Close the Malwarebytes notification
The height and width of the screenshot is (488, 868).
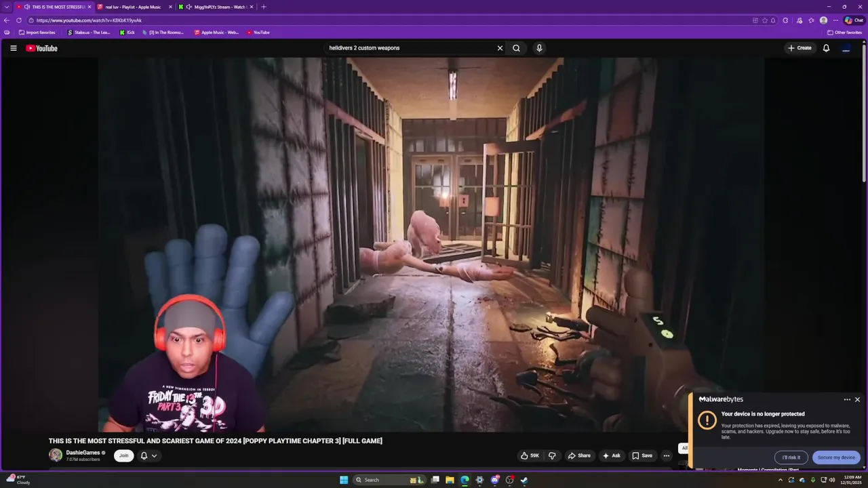tap(857, 399)
